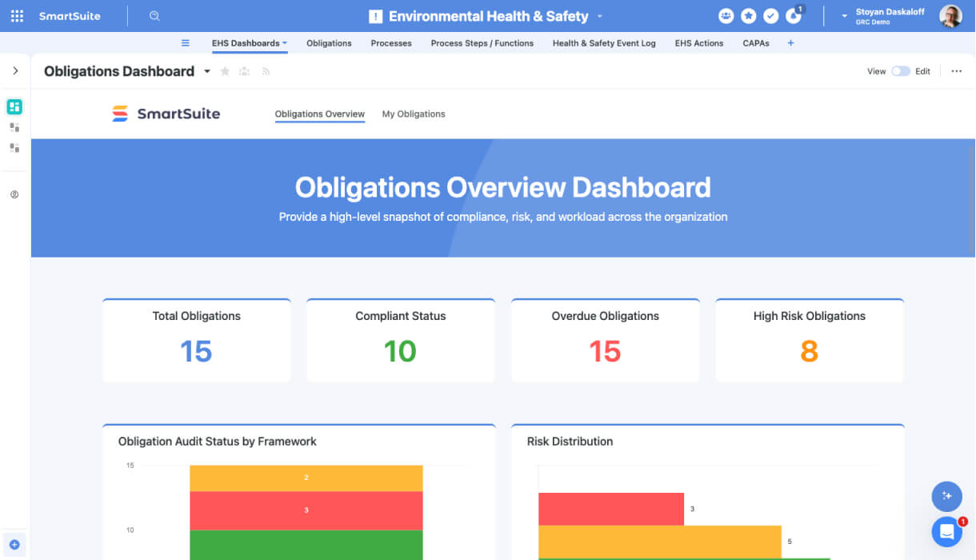This screenshot has height=560, width=976.
Task: Select the Obligations Overview link
Action: coord(320,114)
